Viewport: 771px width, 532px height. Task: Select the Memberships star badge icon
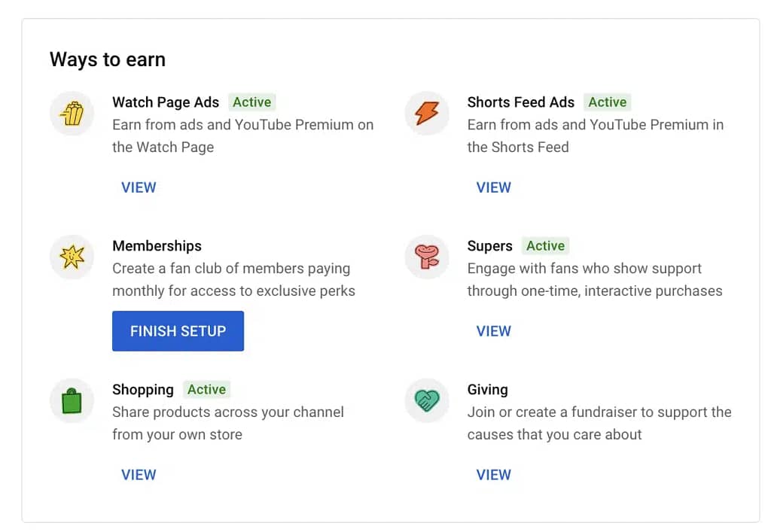point(72,257)
